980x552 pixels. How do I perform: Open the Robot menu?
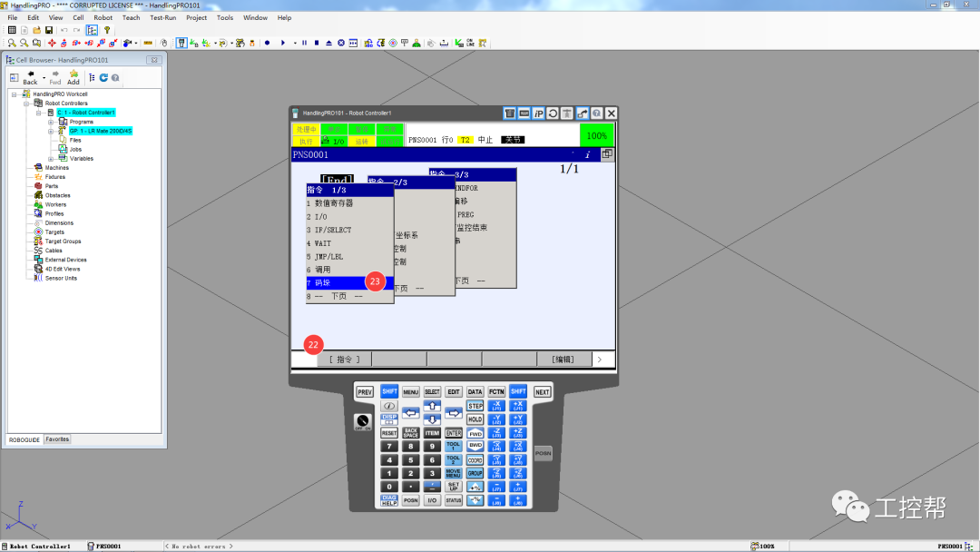(x=103, y=17)
